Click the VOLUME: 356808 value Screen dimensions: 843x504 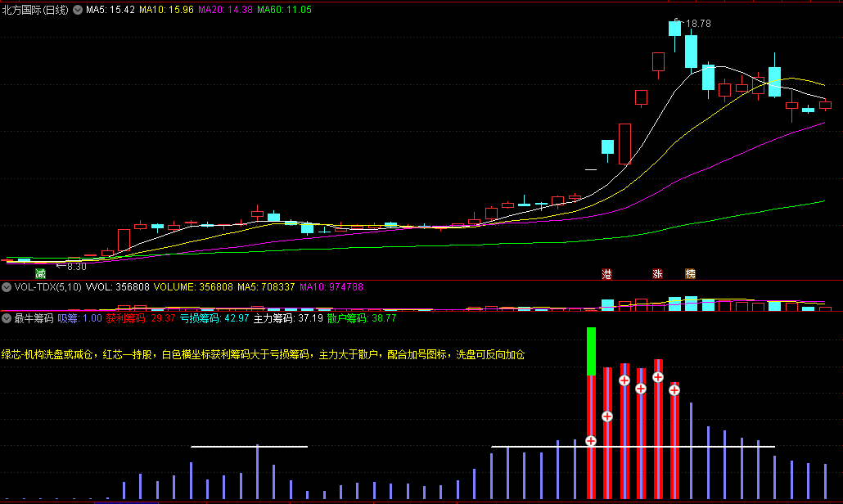point(193,287)
